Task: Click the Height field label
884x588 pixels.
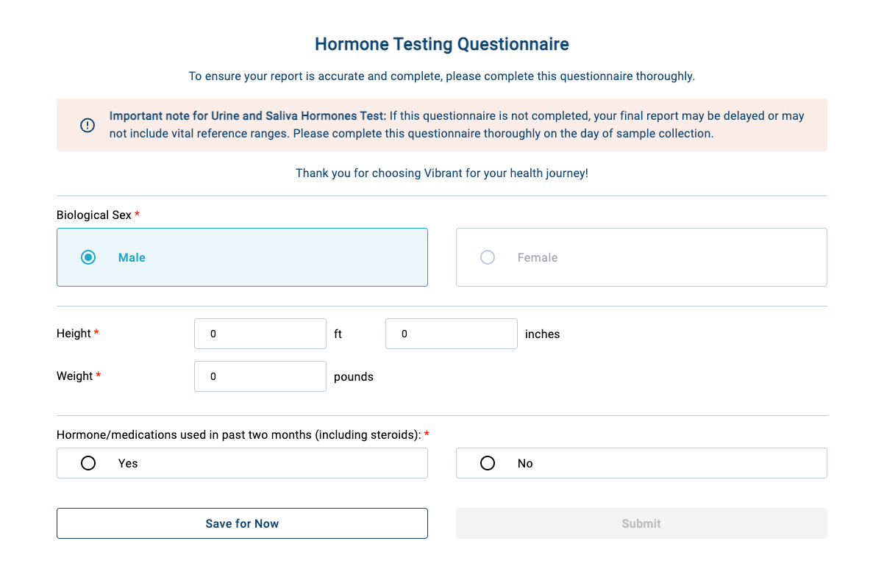Action: 74,334
